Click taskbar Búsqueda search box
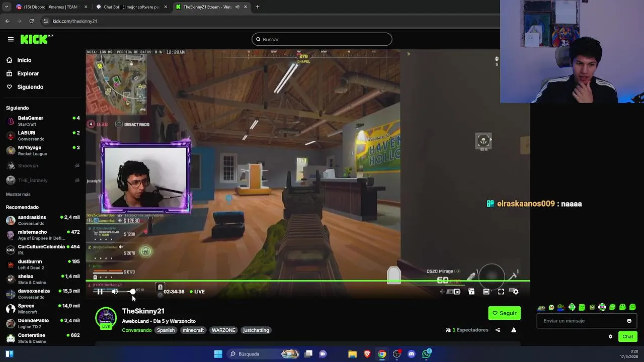The width and height of the screenshot is (644, 362). tap(263, 354)
